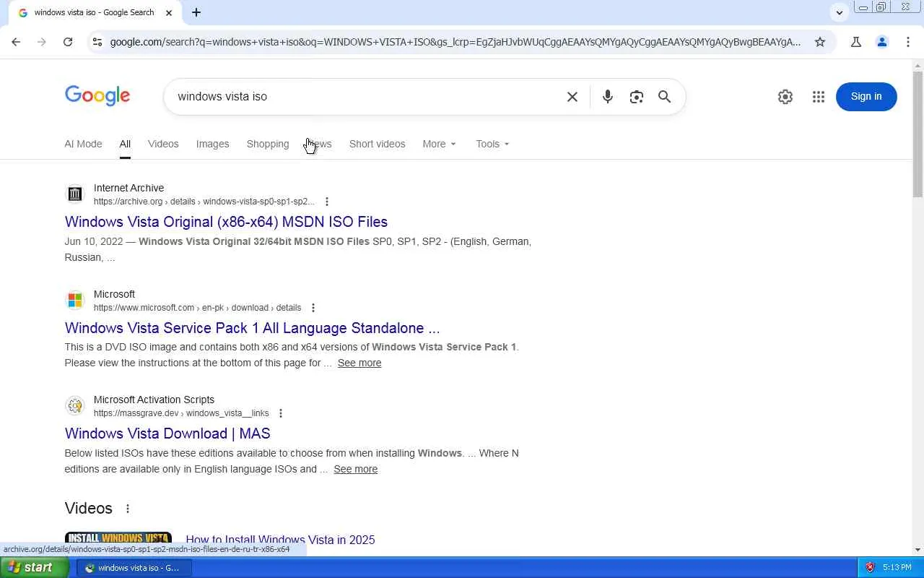Viewport: 924px width, 578px height.
Task: Click the address bar URL
Action: (455, 42)
